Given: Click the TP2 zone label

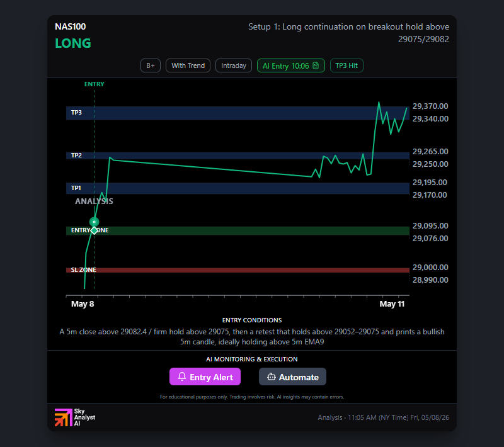Looking at the screenshot, I should [x=76, y=156].
